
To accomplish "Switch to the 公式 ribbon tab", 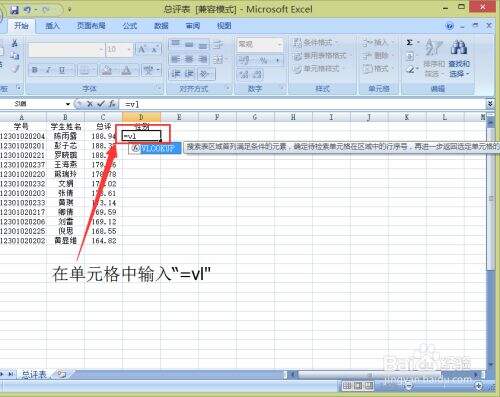I will (130, 26).
